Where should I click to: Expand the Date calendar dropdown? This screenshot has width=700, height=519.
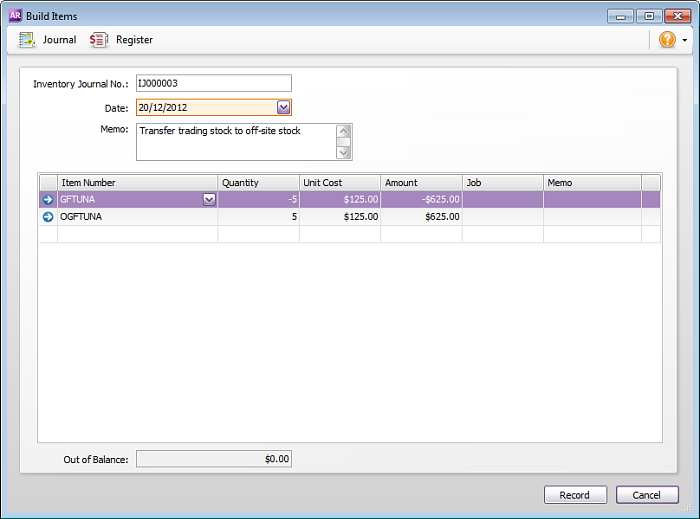[x=283, y=107]
